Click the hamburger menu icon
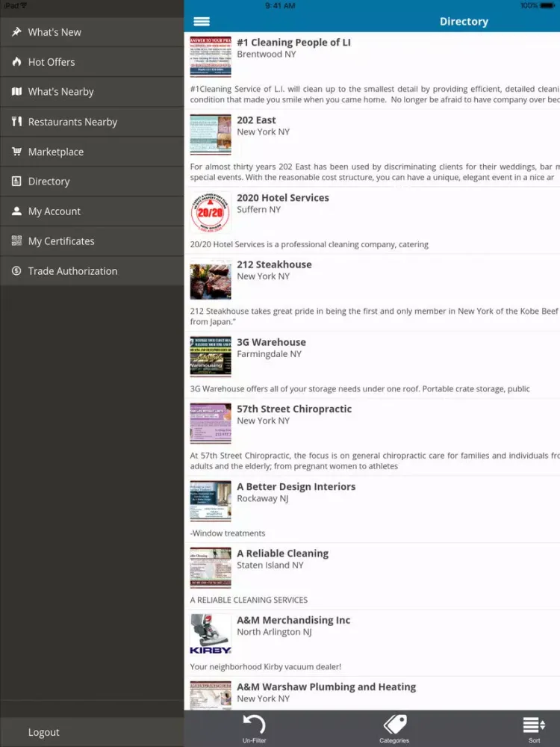 tap(202, 22)
